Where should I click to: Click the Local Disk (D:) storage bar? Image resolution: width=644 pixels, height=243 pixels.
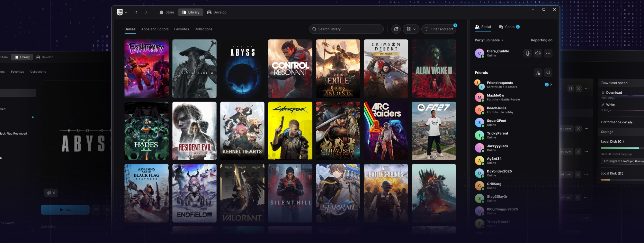coord(622,180)
